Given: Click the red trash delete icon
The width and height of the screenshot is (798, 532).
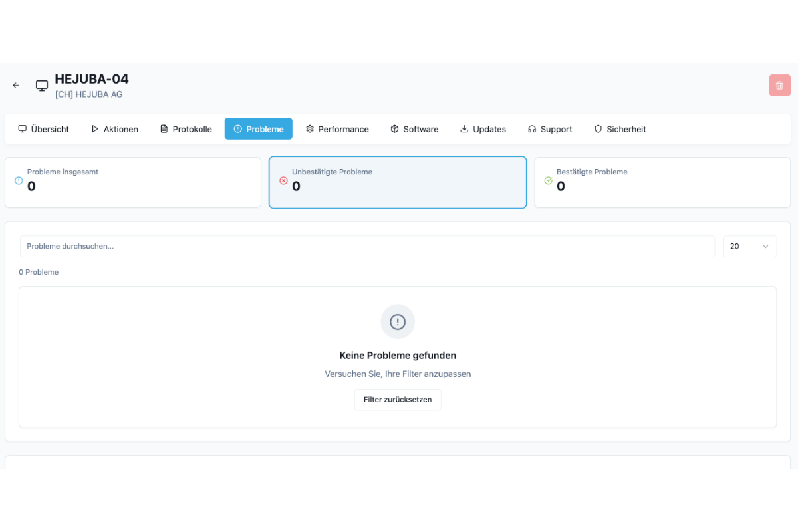Looking at the screenshot, I should coord(779,86).
